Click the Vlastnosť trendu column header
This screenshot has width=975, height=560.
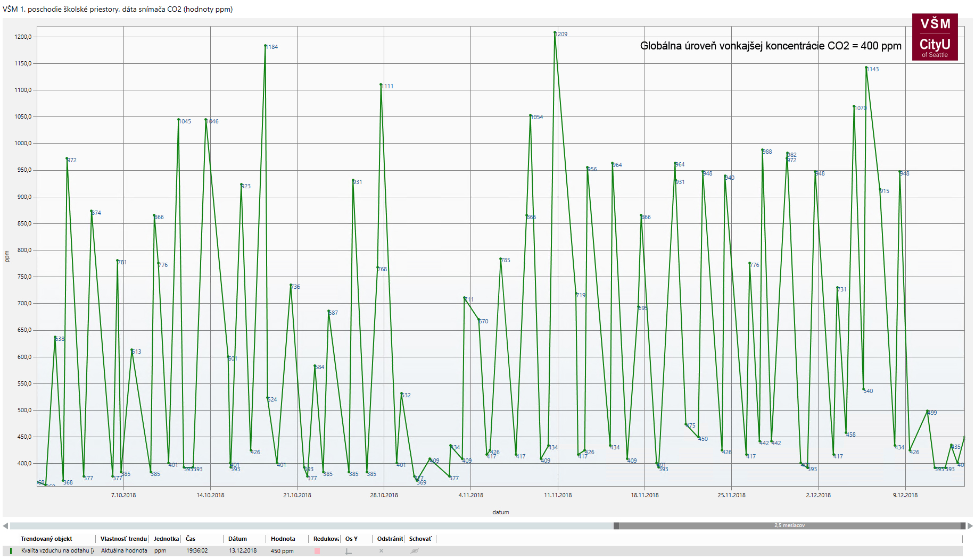(x=123, y=539)
